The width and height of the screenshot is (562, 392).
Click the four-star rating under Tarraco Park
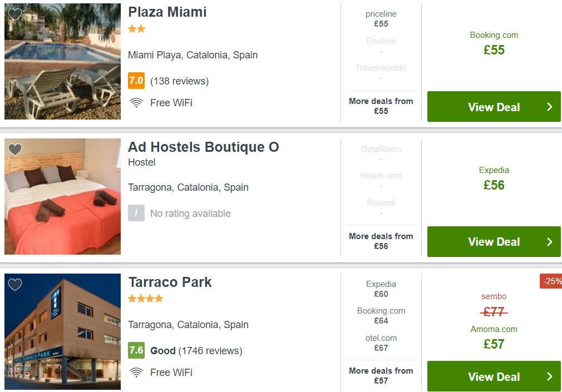146,299
